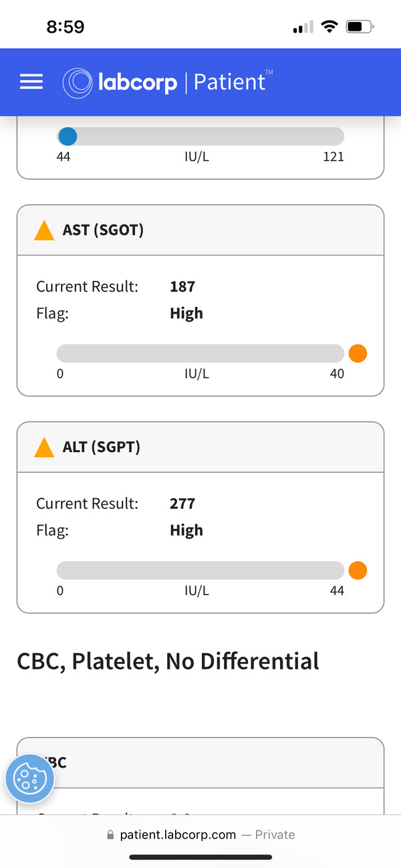This screenshot has width=401, height=868.
Task: Tap the cellular signal bars icon
Action: pos(303,27)
